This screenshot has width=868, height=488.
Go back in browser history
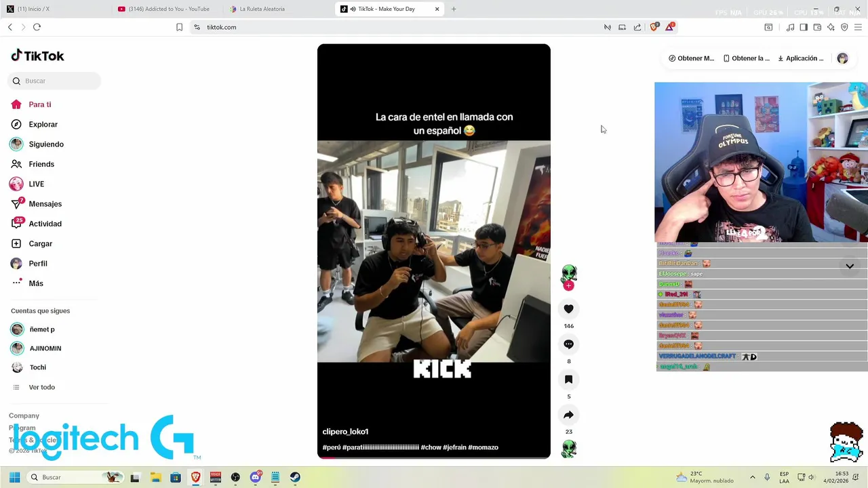(x=9, y=27)
